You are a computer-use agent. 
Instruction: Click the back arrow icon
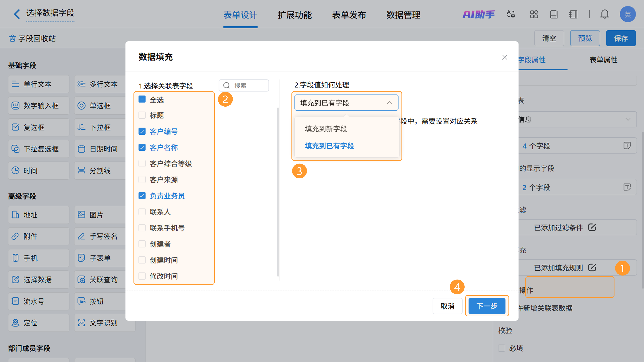click(x=17, y=14)
